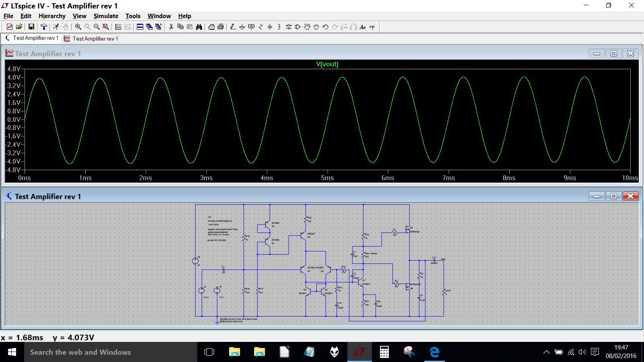Select the Cut scissors tool
Viewport: 644px width, 362px height.
[x=171, y=27]
